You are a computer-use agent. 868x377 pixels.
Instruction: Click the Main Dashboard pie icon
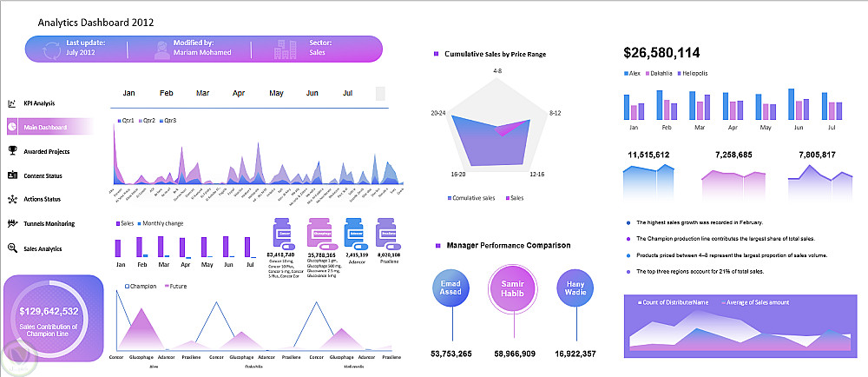point(12,128)
